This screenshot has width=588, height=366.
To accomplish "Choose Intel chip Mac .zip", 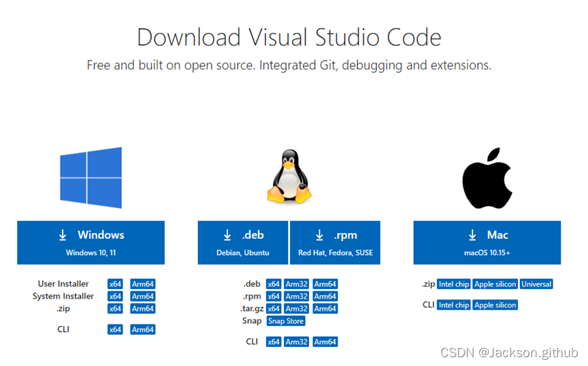I will coord(454,284).
